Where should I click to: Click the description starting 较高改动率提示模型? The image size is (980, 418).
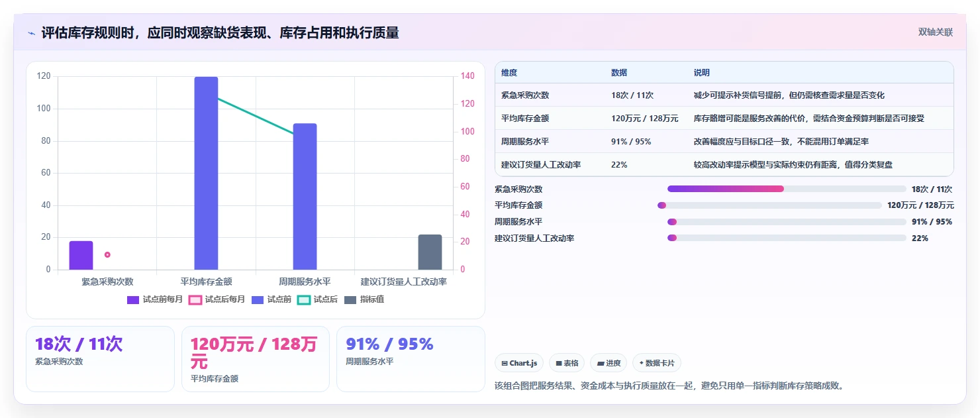pos(793,165)
